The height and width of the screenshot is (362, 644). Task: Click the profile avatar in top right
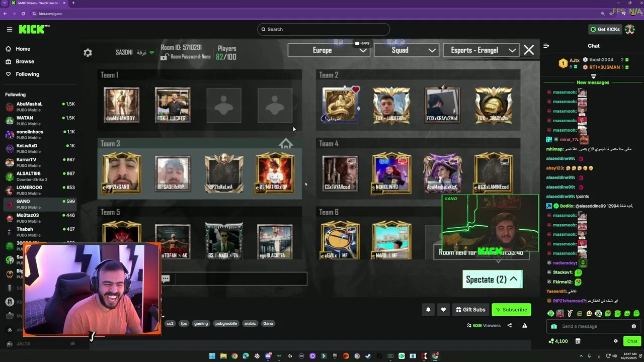(630, 29)
